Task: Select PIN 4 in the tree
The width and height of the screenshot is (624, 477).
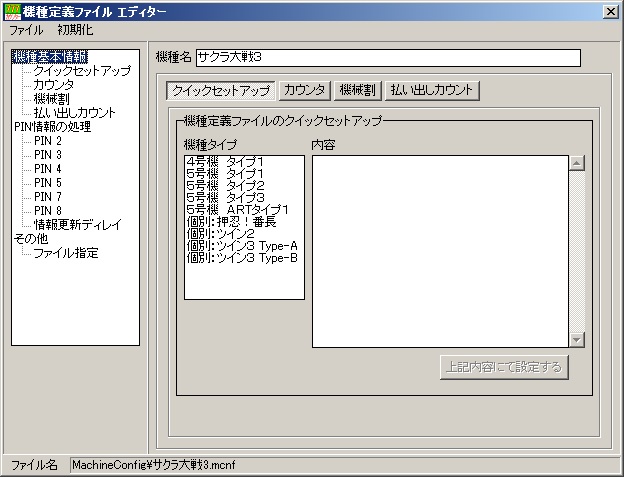Action: (48, 169)
